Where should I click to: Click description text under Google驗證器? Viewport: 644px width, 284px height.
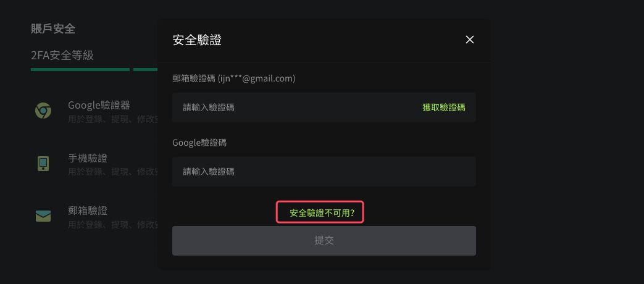coord(113,119)
